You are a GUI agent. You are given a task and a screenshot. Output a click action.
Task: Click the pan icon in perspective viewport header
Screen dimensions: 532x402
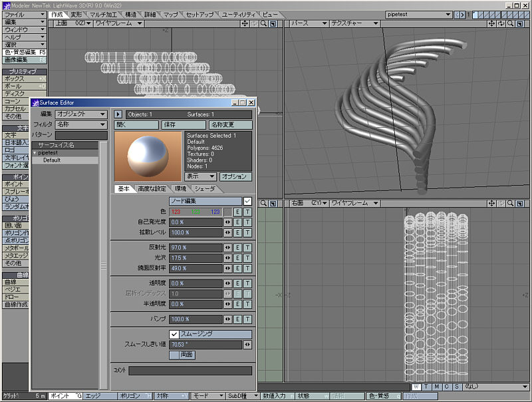(491, 23)
